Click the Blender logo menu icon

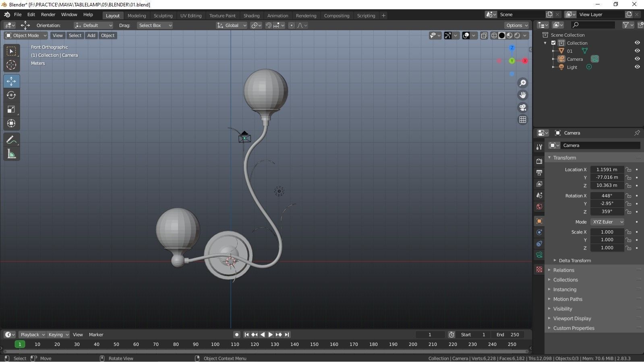[7, 14]
